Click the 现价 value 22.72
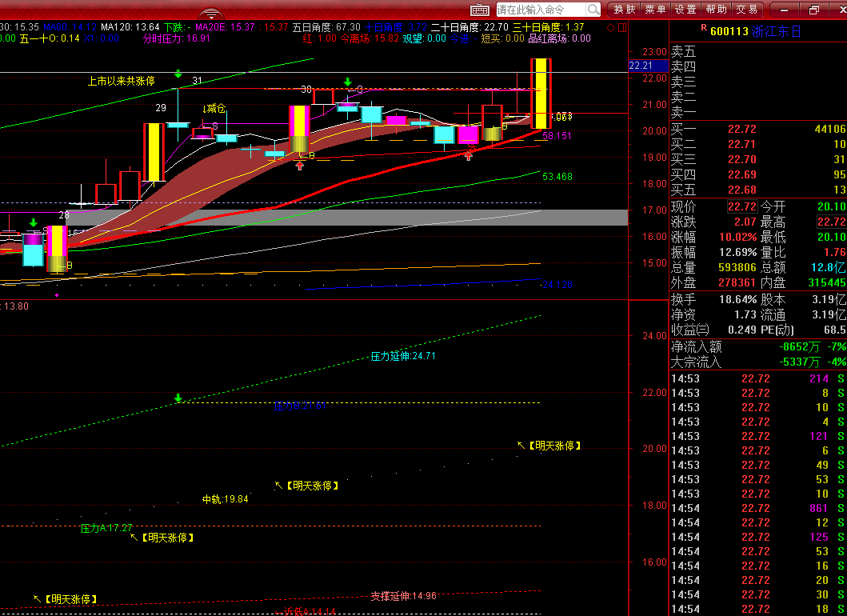Screen dimensions: 847x616 click(x=741, y=207)
